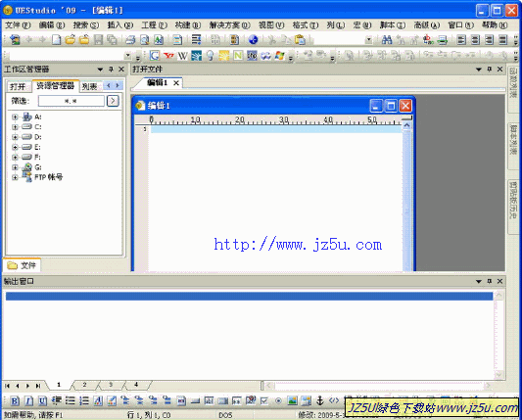Switch to the 打开 workspace tab
Viewport: 522px width, 420px height.
pos(18,87)
